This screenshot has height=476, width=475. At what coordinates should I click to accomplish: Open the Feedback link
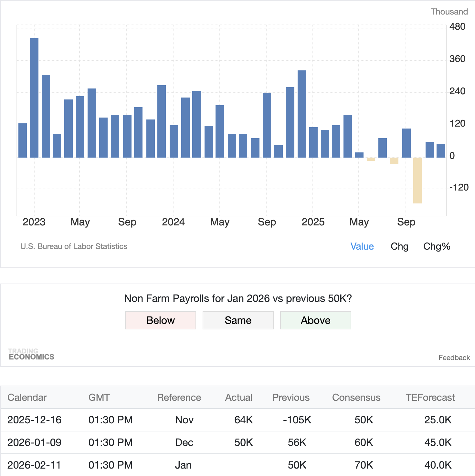click(454, 357)
